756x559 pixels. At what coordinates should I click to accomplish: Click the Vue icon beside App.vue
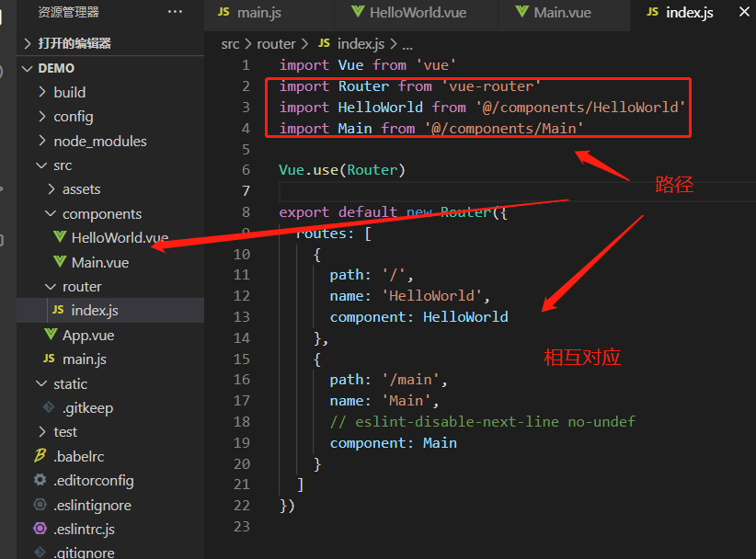click(51, 334)
